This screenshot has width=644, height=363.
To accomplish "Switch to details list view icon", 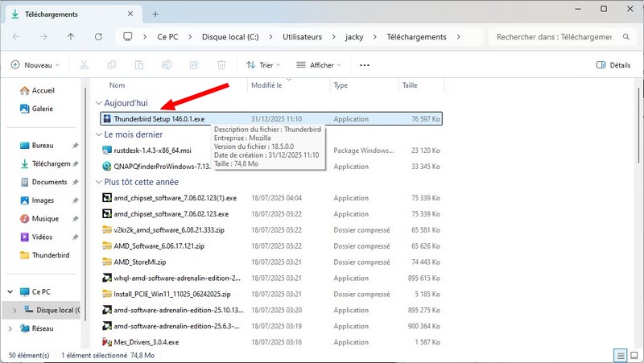I will [621, 355].
